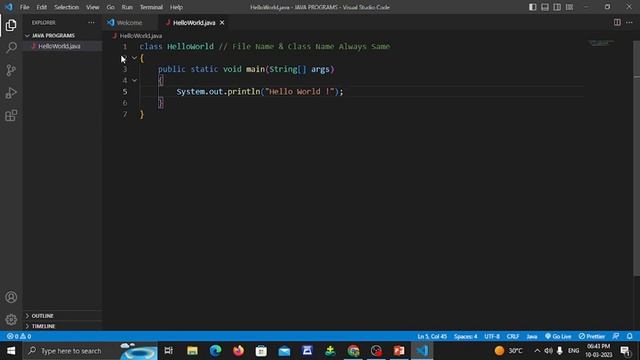Collapse code fold arrow at line 4

(x=134, y=80)
